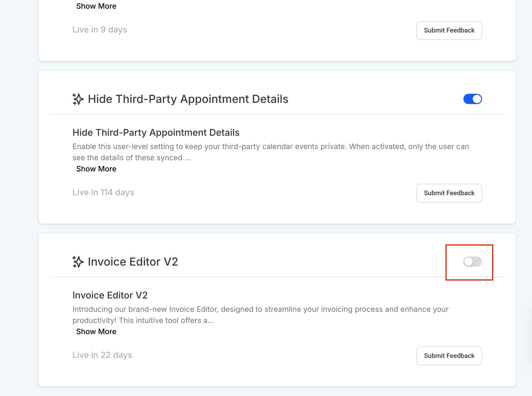Submit Feedback for Hide Third-Party Appointment Details
This screenshot has width=532, height=396.
click(x=449, y=193)
